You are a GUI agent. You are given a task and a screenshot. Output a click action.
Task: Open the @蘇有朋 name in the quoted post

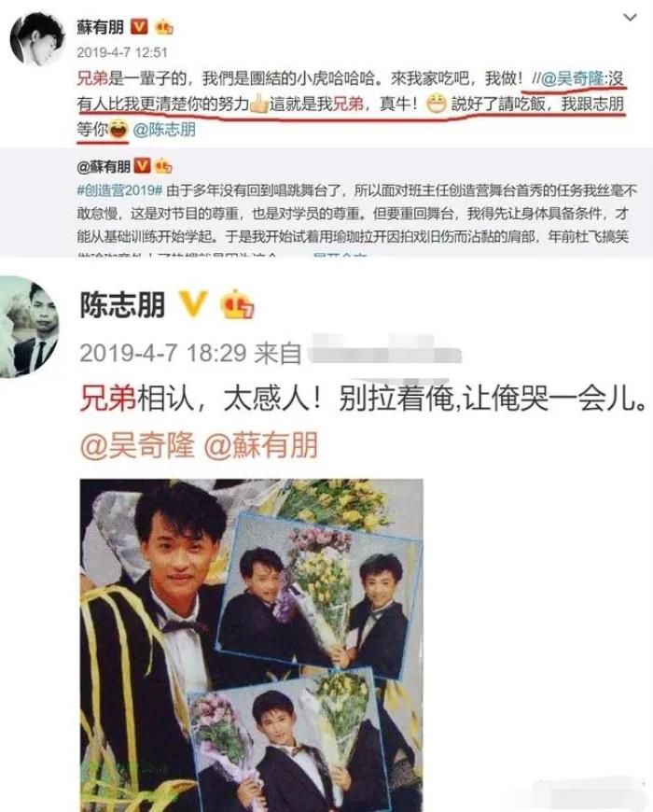pos(104,167)
